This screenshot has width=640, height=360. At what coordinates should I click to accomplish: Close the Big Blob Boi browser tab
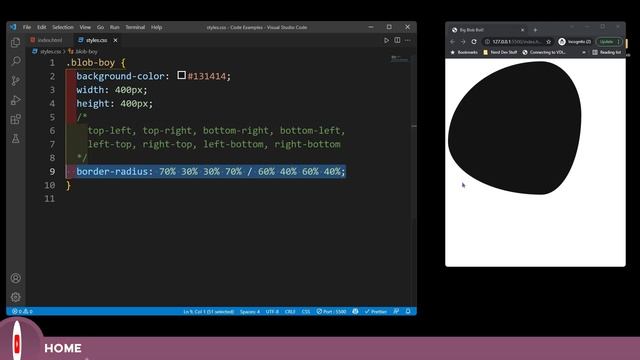point(522,30)
